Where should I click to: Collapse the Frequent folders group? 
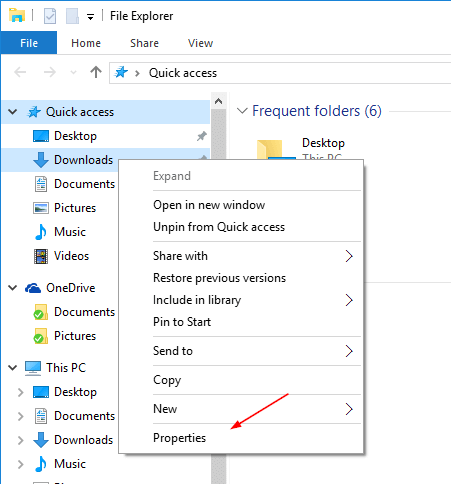[242, 111]
